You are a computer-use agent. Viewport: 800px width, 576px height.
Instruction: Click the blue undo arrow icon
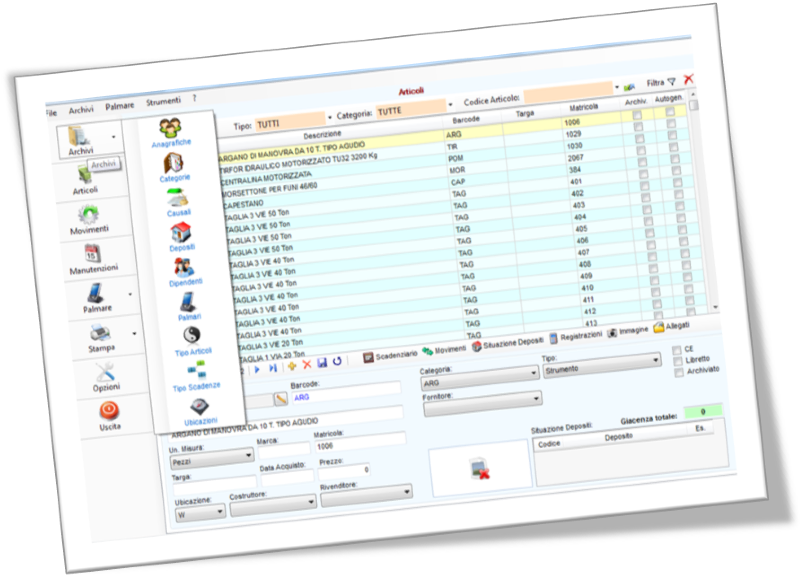337,361
